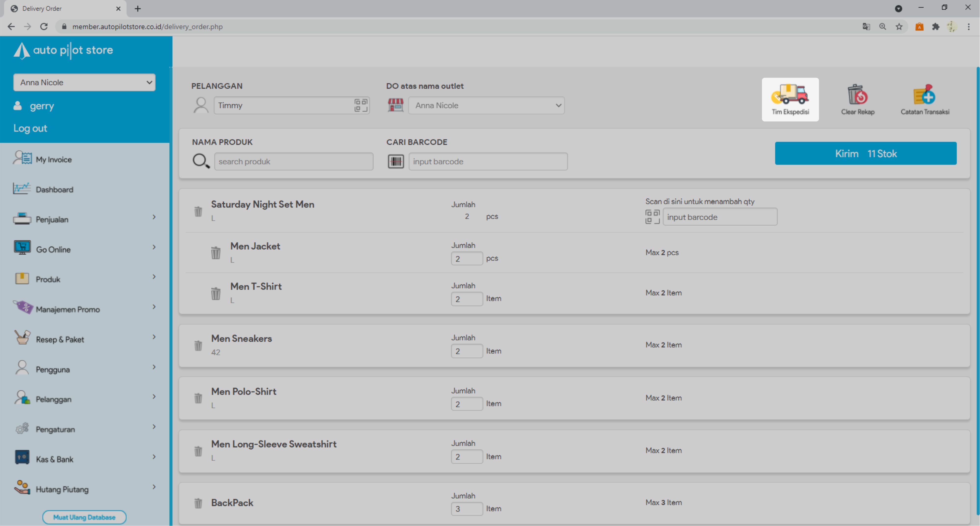Remove Men Sneakers using its trash icon
980x526 pixels.
pos(198,345)
